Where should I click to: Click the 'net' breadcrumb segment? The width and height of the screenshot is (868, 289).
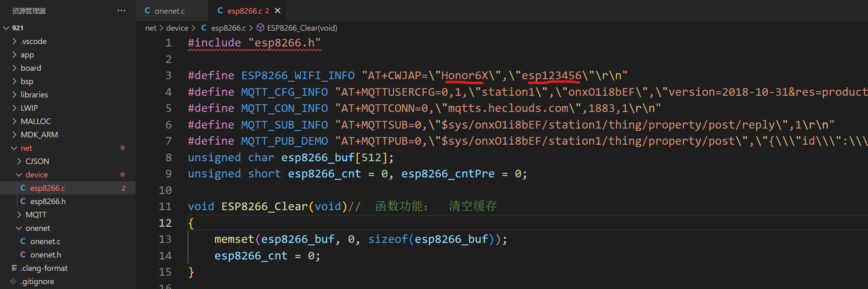click(151, 28)
